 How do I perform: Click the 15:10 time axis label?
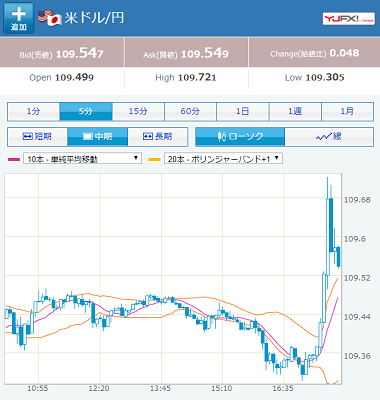[222, 388]
